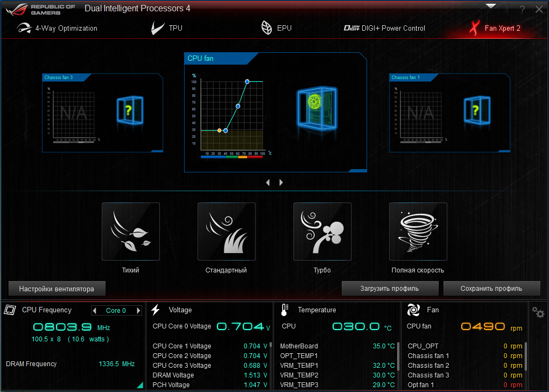The height and width of the screenshot is (392, 549).
Task: Select the orange curve point on fan graph
Action: (219, 130)
